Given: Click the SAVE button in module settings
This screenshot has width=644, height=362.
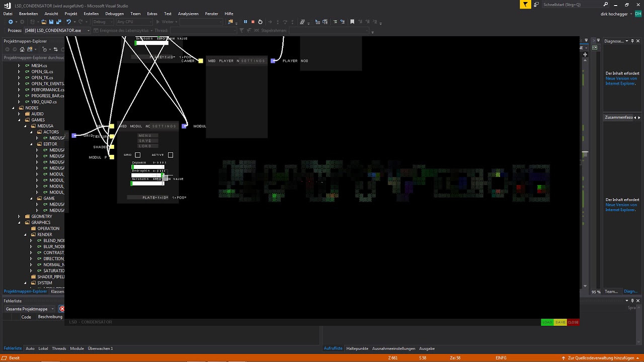Looking at the screenshot, I should click(148, 141).
